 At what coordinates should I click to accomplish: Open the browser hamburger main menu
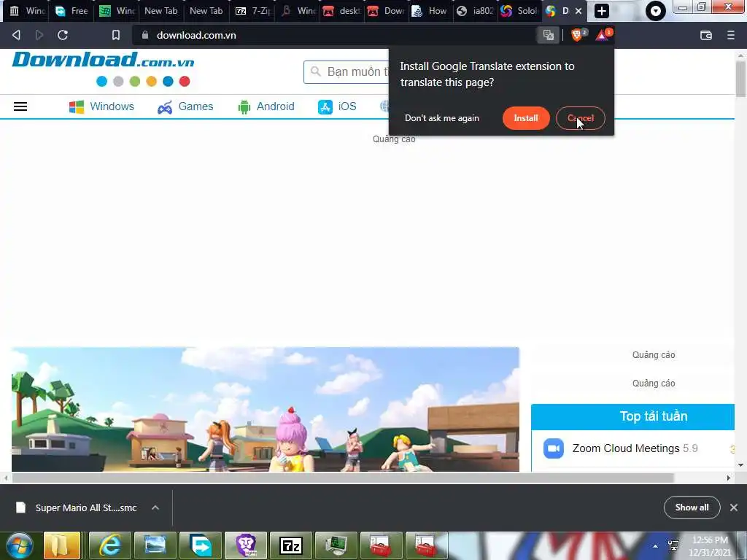point(730,35)
